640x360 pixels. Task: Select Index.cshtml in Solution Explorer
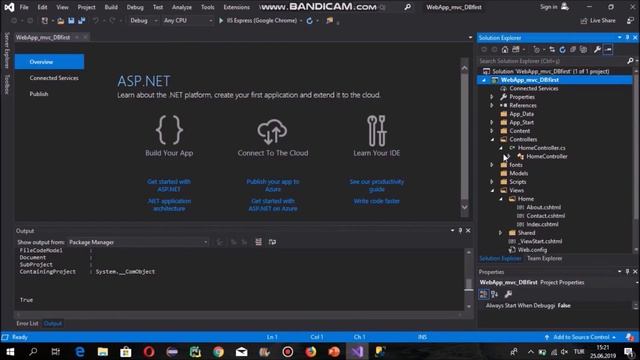(x=542, y=224)
